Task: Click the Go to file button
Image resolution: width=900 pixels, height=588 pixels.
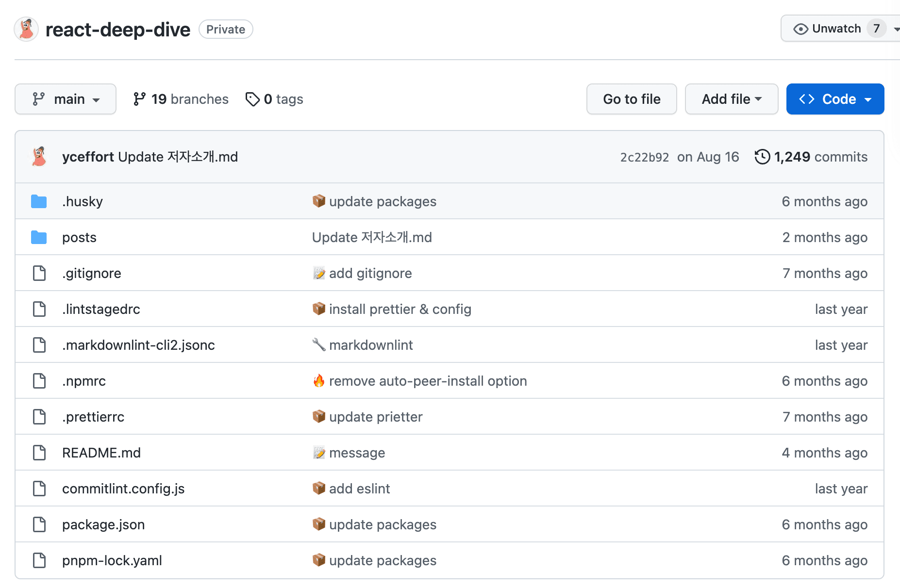Action: (x=631, y=98)
